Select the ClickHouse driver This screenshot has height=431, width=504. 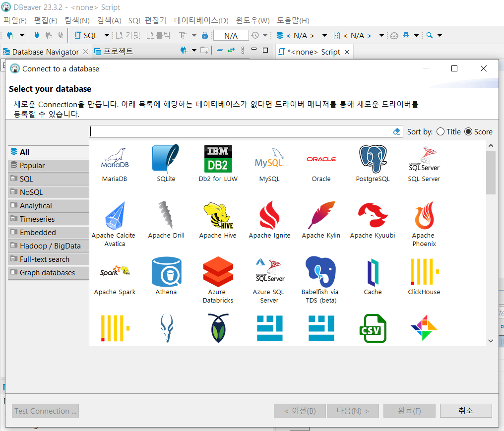[424, 276]
